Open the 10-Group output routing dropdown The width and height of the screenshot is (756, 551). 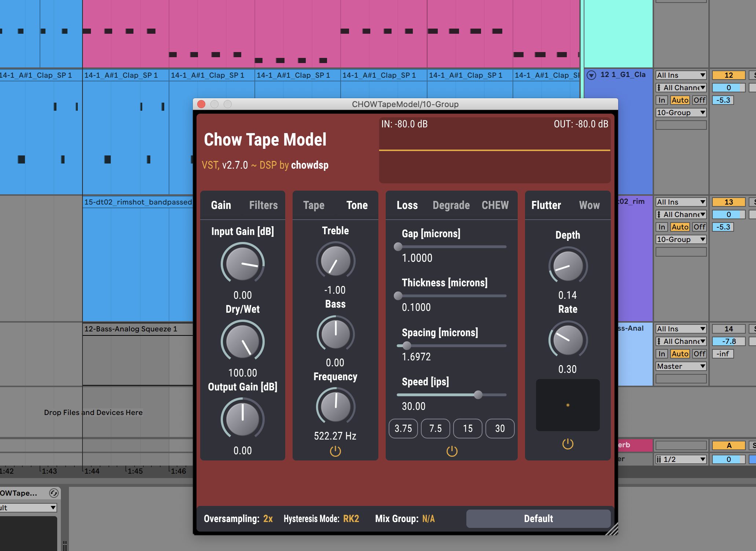point(681,113)
